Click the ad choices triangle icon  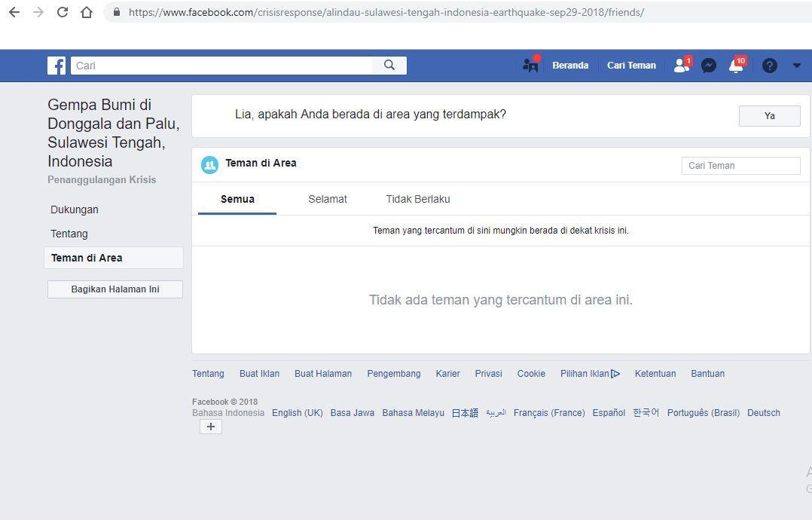[x=615, y=374]
